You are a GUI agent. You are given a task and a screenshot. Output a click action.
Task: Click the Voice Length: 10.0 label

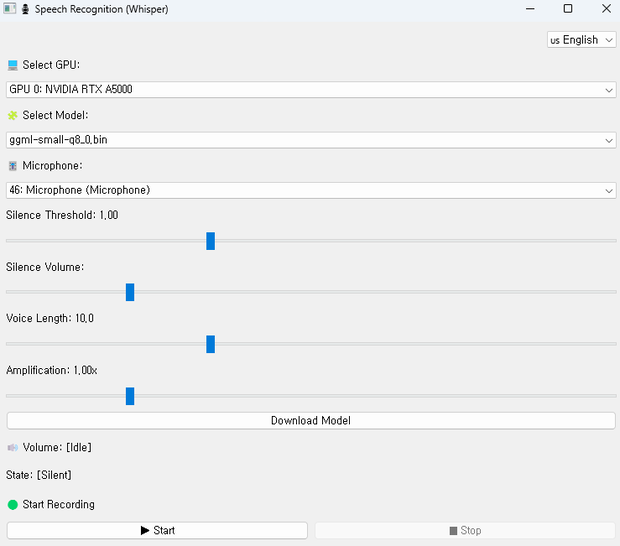tap(50, 318)
